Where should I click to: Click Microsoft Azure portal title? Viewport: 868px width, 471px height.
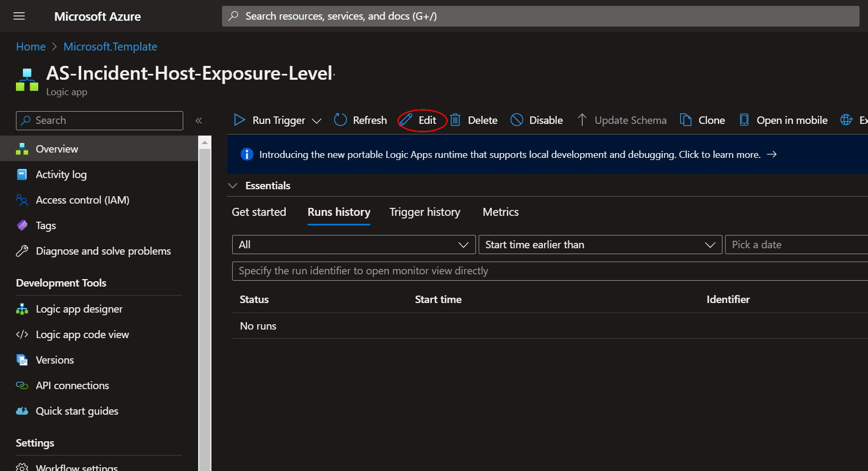97,16
